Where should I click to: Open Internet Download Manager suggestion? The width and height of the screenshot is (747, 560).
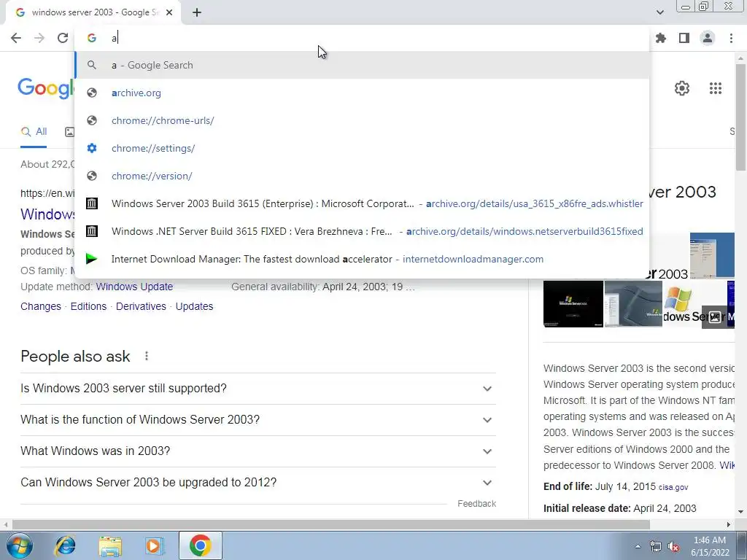coord(362,259)
